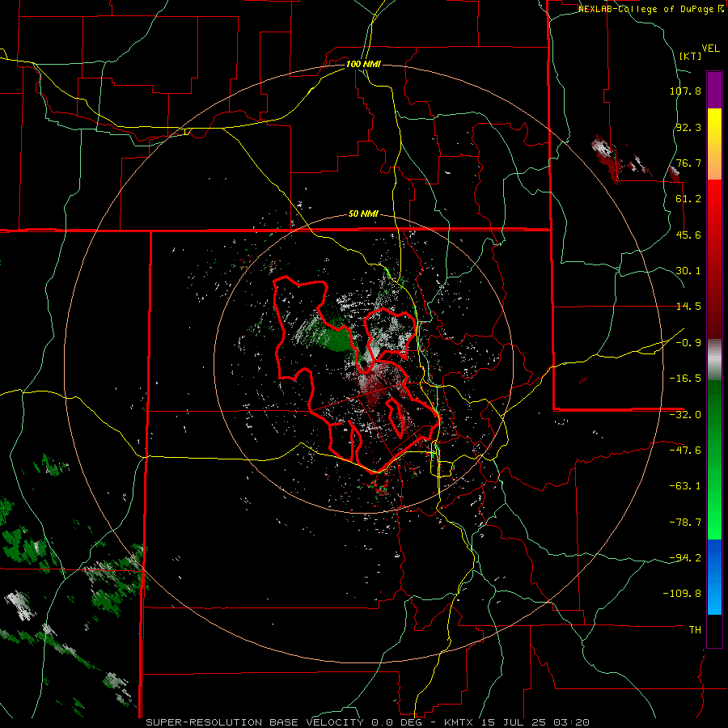Viewport: 728px width, 728px height.
Task: Click the yellow-orange segment of velocity color bar
Action: click(714, 144)
